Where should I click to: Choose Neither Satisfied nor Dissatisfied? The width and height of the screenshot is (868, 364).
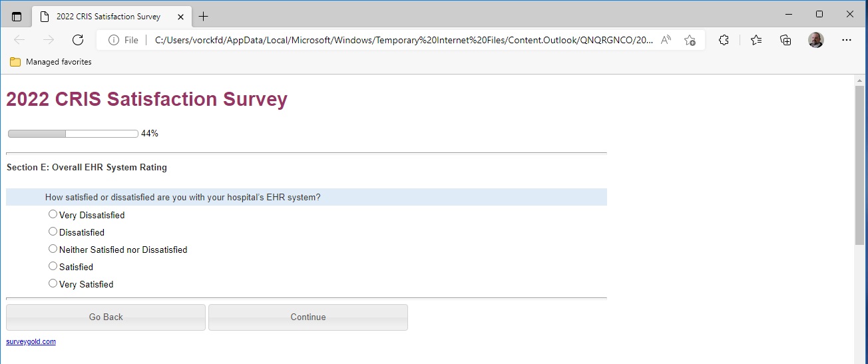[53, 249]
